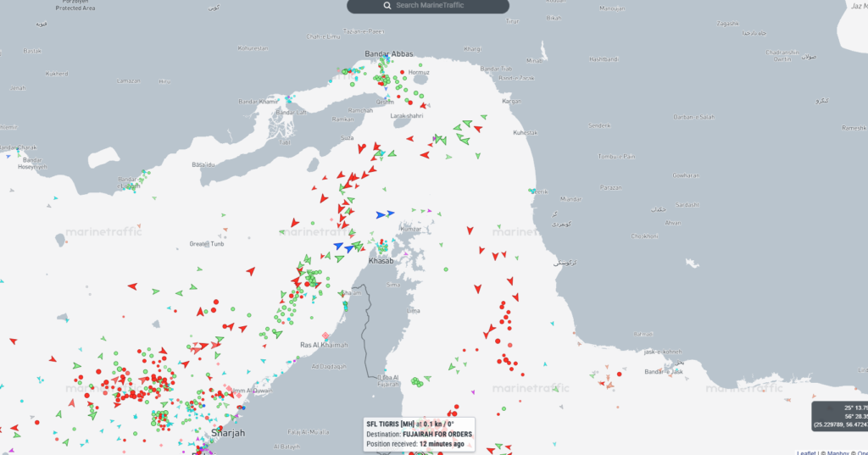Click the magnifier icon in search bar

pos(387,6)
